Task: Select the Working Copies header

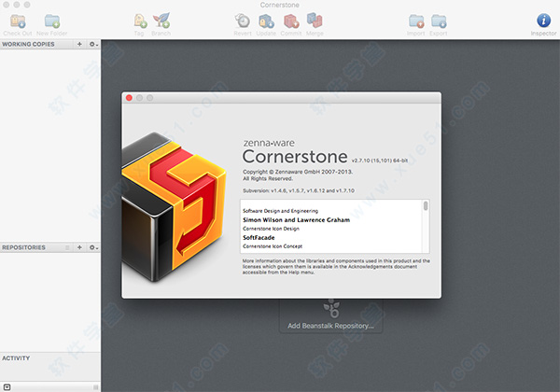Action: point(28,44)
